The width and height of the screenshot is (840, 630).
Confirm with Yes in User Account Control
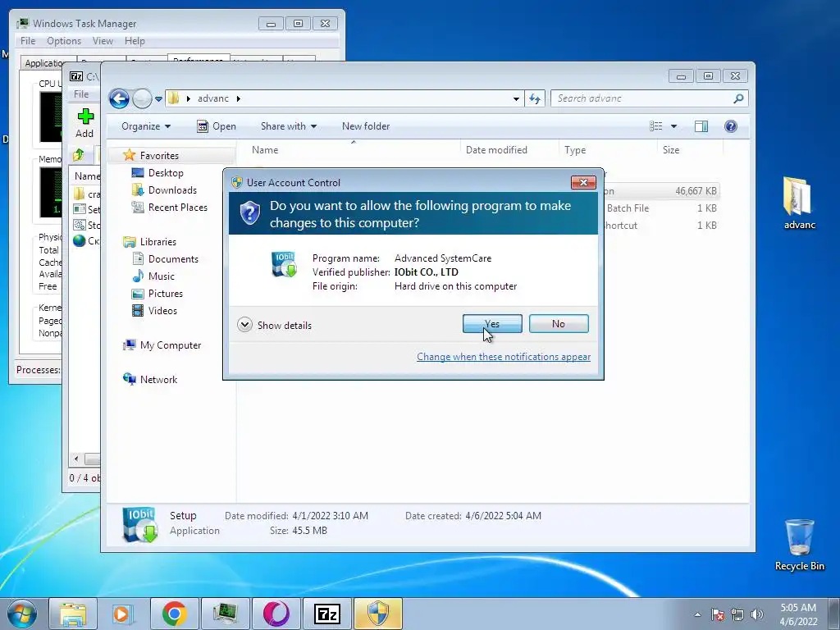click(x=492, y=323)
